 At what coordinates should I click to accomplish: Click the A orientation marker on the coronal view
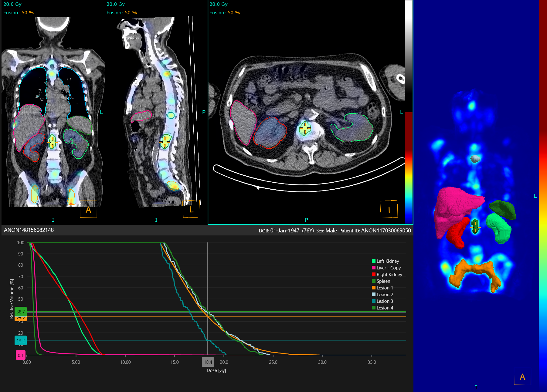click(x=88, y=209)
